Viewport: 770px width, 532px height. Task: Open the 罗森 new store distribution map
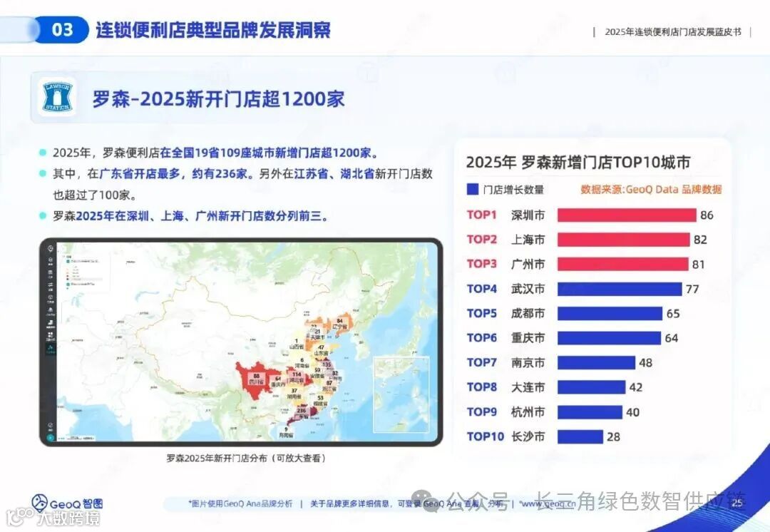tap(241, 342)
